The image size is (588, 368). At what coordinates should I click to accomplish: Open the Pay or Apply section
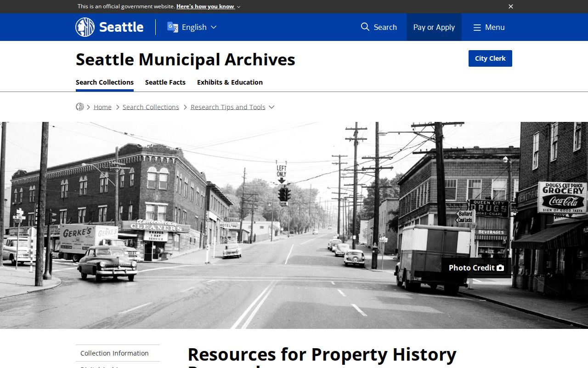[434, 27]
